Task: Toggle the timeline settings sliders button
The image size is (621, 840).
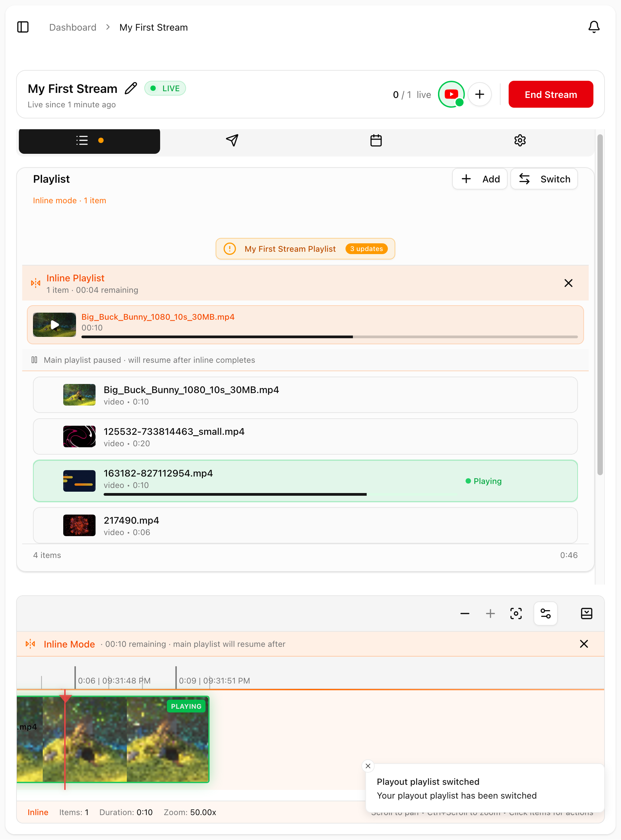Action: 545,614
